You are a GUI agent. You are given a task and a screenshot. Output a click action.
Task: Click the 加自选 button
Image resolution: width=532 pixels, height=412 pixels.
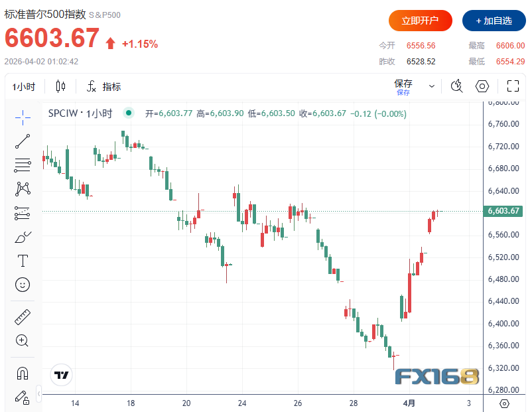coord(494,21)
